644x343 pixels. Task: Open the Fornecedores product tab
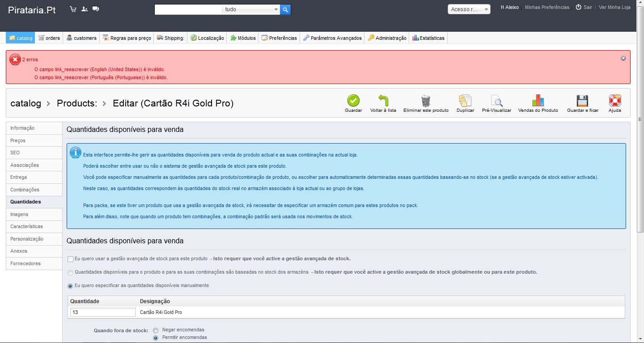point(34,263)
